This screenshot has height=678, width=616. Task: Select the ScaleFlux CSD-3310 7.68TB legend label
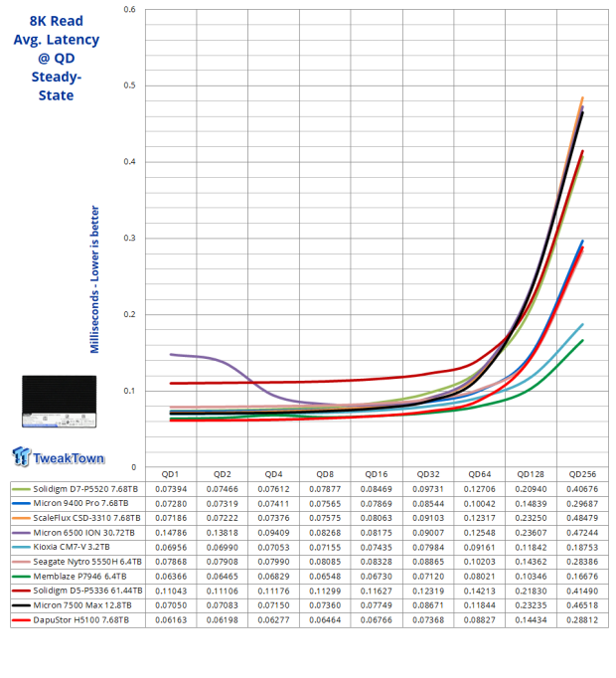click(86, 518)
